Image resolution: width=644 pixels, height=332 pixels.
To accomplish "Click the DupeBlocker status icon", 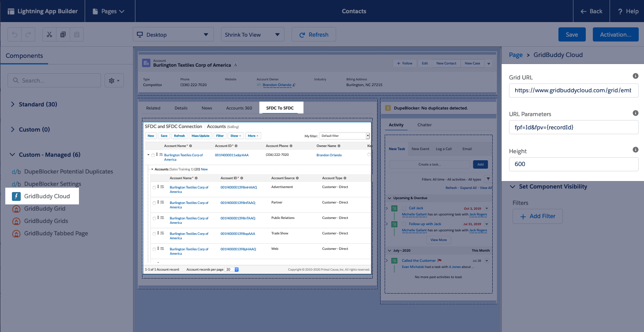I will [x=388, y=108].
